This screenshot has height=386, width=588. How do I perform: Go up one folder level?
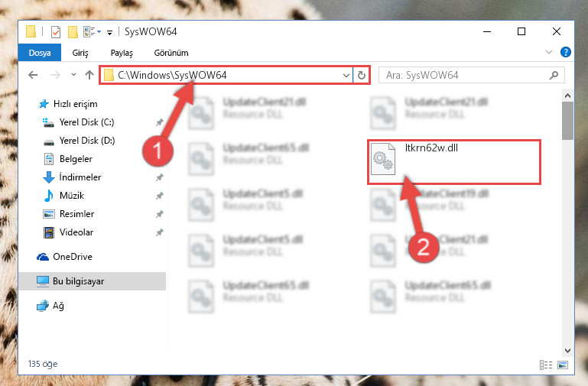tap(89, 75)
